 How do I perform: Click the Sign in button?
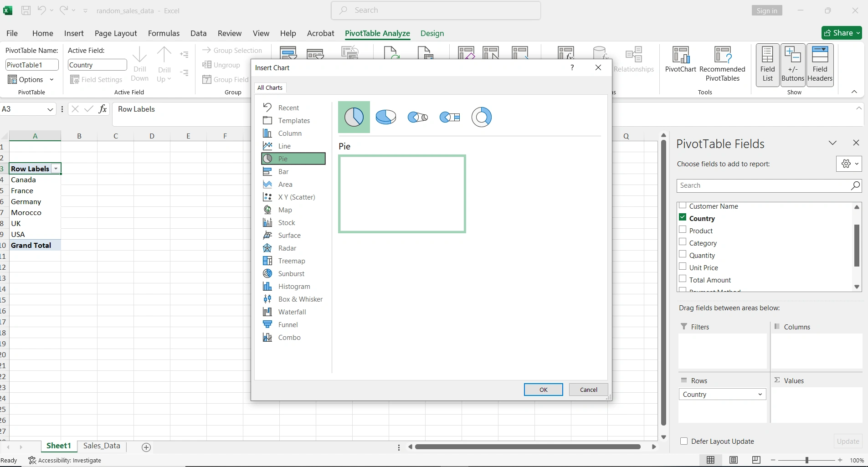point(767,10)
